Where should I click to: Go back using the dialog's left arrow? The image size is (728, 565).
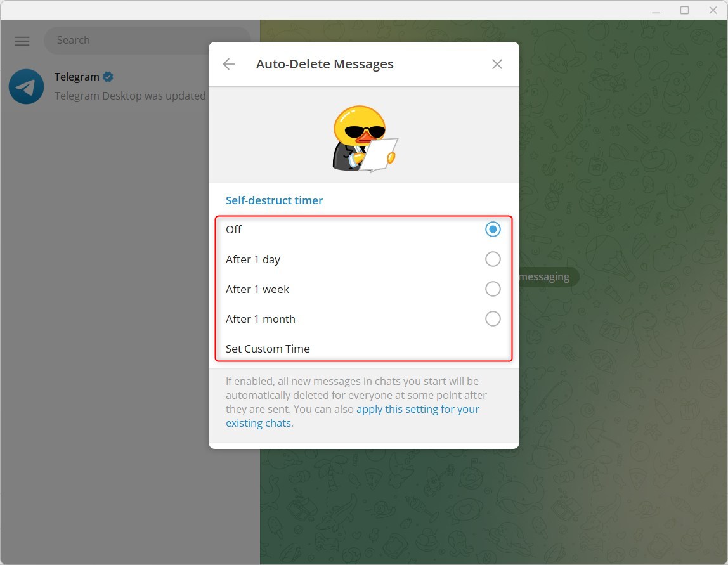tap(229, 64)
